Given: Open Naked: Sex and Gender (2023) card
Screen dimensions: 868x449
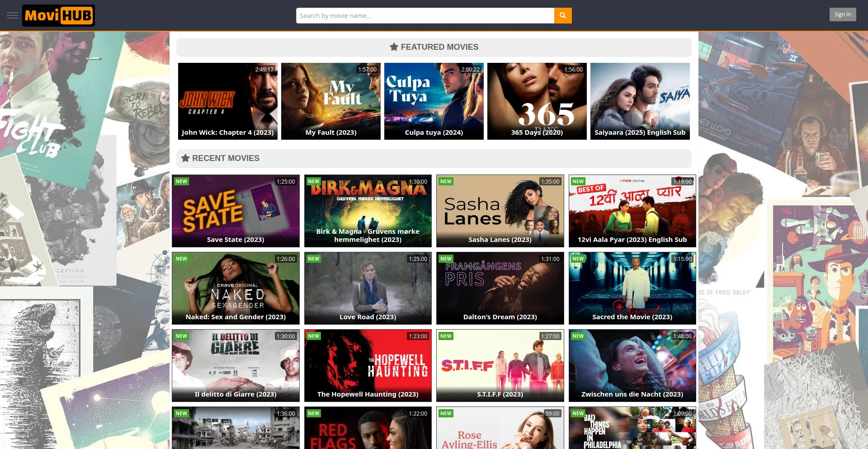Looking at the screenshot, I should [x=236, y=288].
